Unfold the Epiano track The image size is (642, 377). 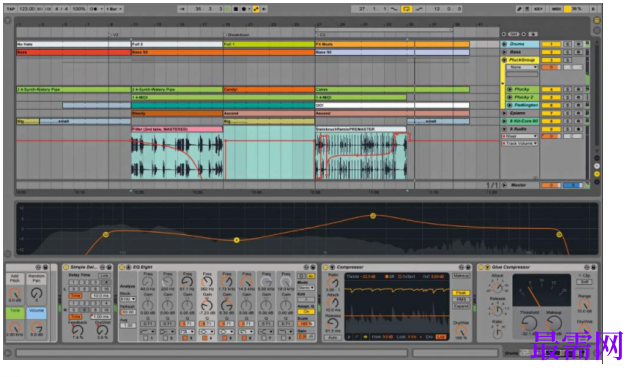tap(504, 113)
